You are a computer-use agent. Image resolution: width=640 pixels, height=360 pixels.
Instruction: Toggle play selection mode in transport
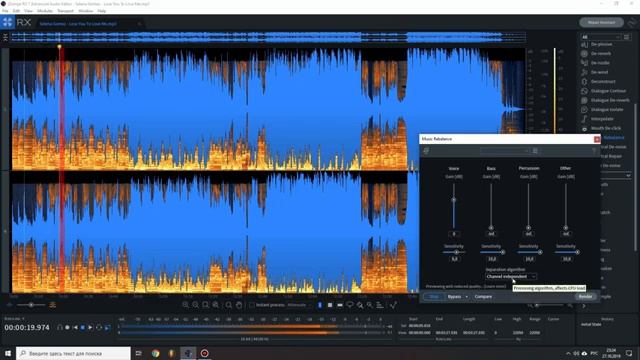[107, 327]
